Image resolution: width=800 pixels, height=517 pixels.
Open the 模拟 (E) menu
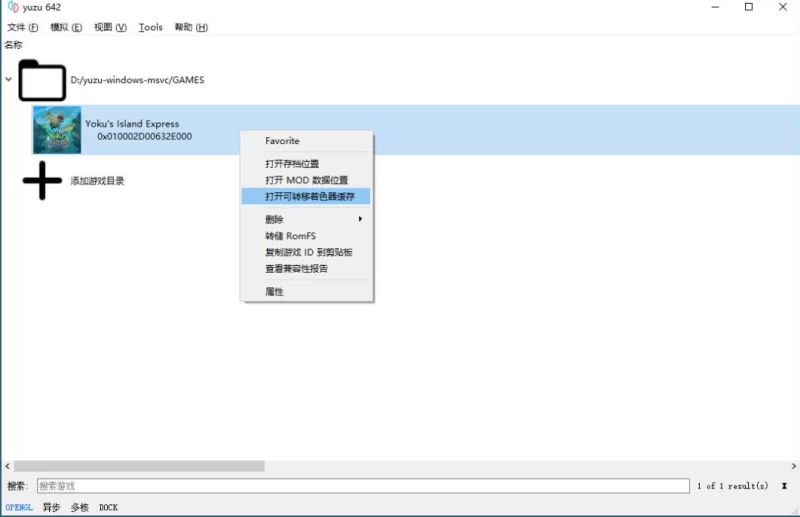tap(66, 28)
